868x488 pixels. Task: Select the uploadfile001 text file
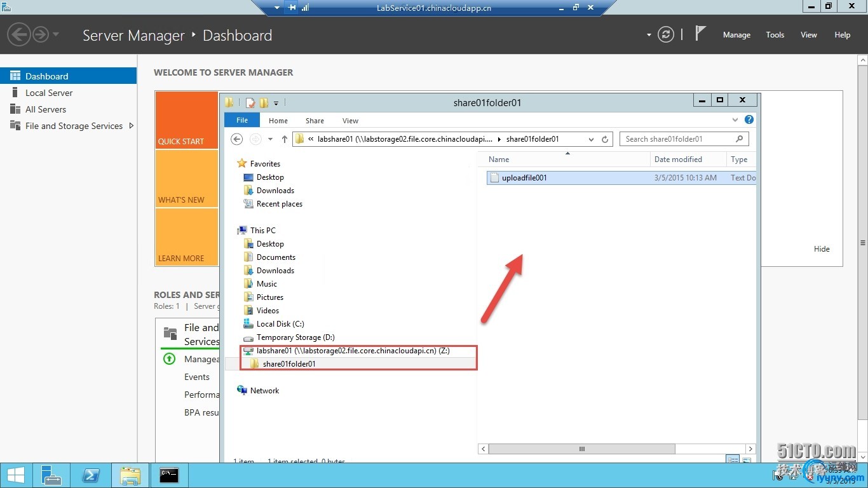621,178
